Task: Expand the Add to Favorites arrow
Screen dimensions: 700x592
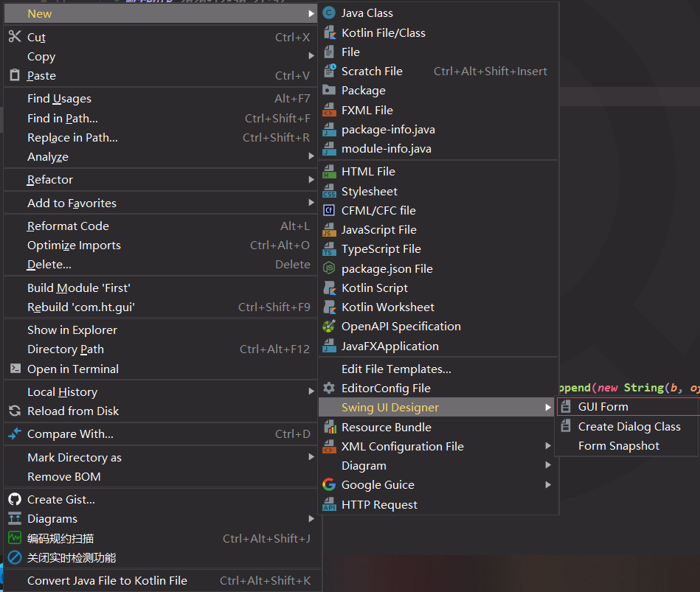Action: 311,203
